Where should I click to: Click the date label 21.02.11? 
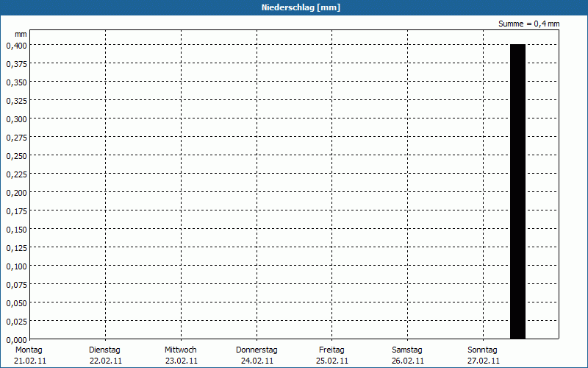[29, 361]
